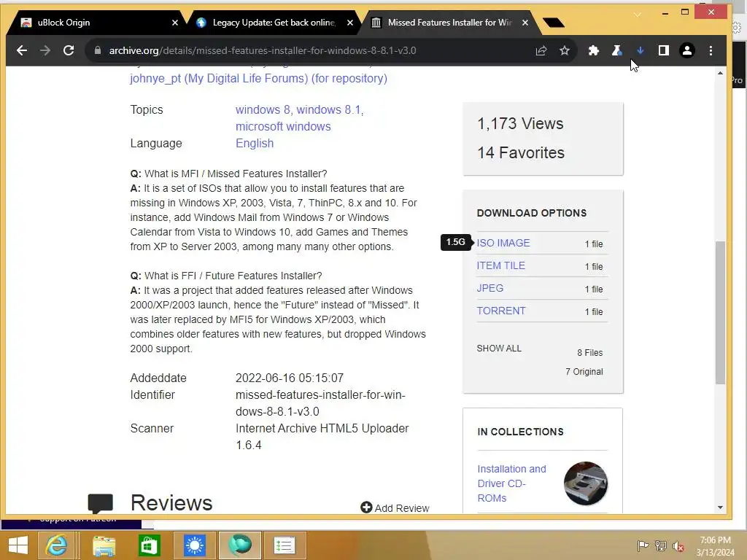Screen dimensions: 747x560
Task: Click the muted volume tray icon
Action: (678, 546)
